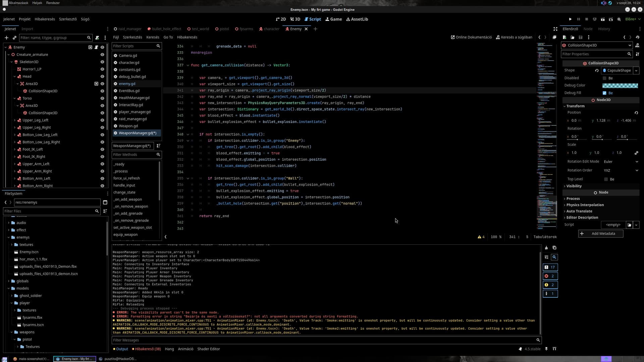The width and height of the screenshot is (644, 362).
Task: Clear the output log icon
Action: pos(546,248)
